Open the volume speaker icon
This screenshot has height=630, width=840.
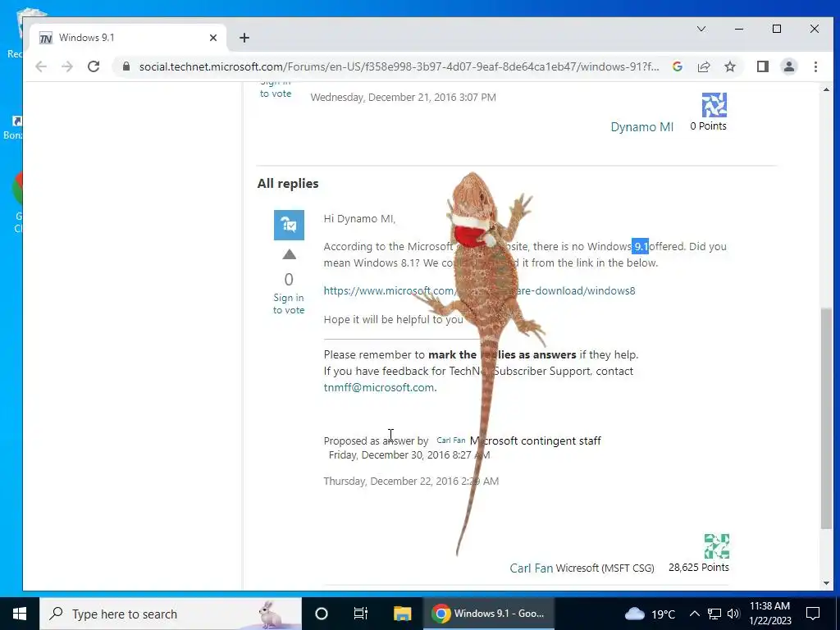click(x=733, y=614)
